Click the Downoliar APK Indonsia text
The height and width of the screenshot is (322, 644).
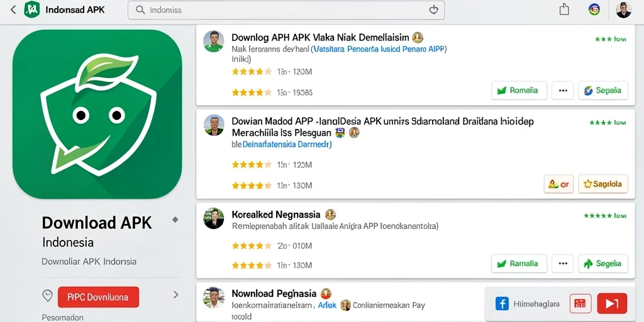click(89, 262)
